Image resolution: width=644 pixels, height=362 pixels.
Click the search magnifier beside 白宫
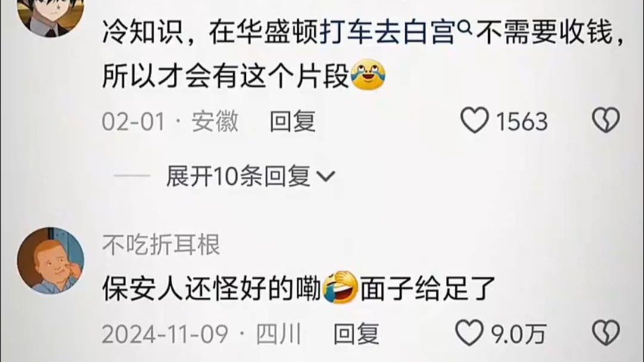coord(464,27)
